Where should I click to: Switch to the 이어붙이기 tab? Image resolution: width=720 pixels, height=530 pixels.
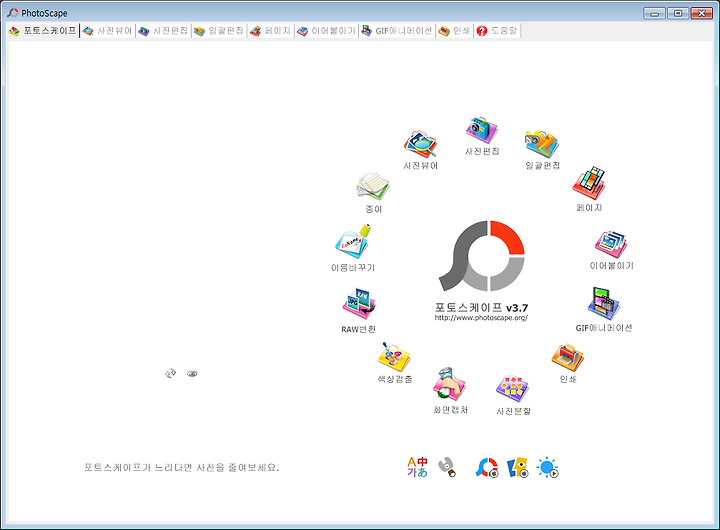pos(326,31)
